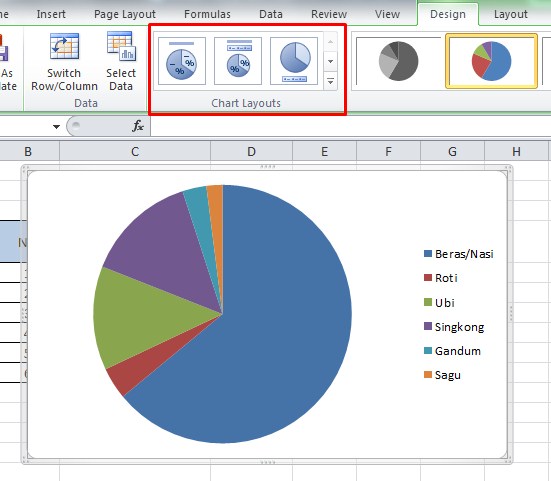Click column C header
Image resolution: width=551 pixels, height=481 pixels.
(x=135, y=151)
